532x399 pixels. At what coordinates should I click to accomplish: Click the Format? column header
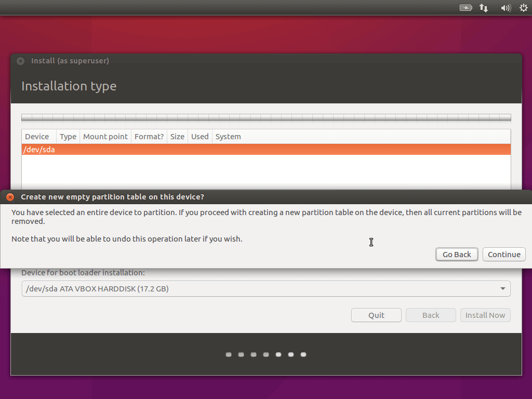point(149,137)
